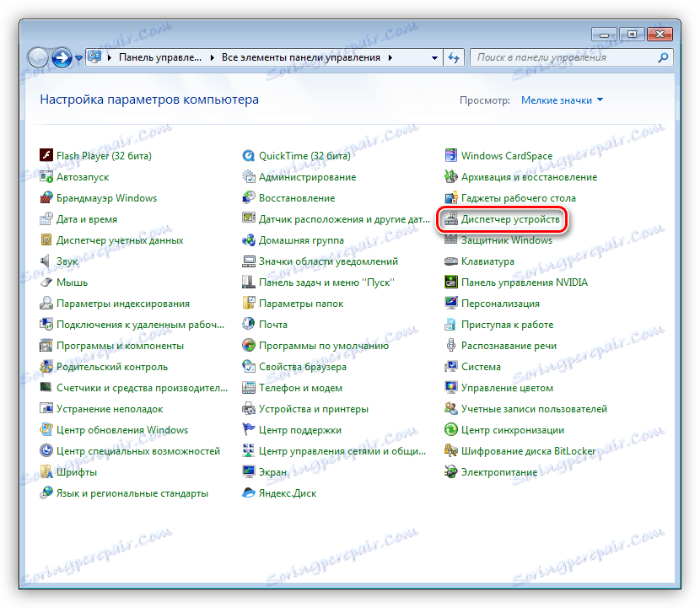Screen dimensions: 700x608
Task: Click the Forward navigation button
Action: pyautogui.click(x=62, y=57)
